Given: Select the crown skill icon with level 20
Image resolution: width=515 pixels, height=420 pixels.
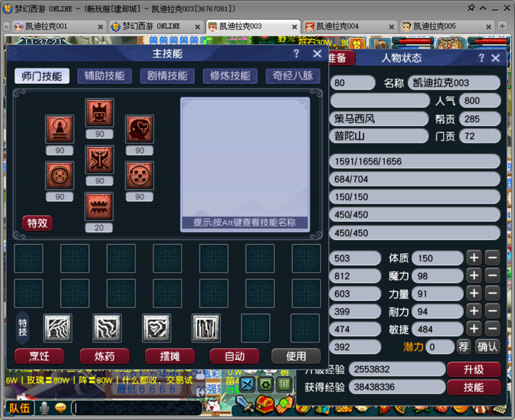Looking at the screenshot, I should click(x=99, y=206).
